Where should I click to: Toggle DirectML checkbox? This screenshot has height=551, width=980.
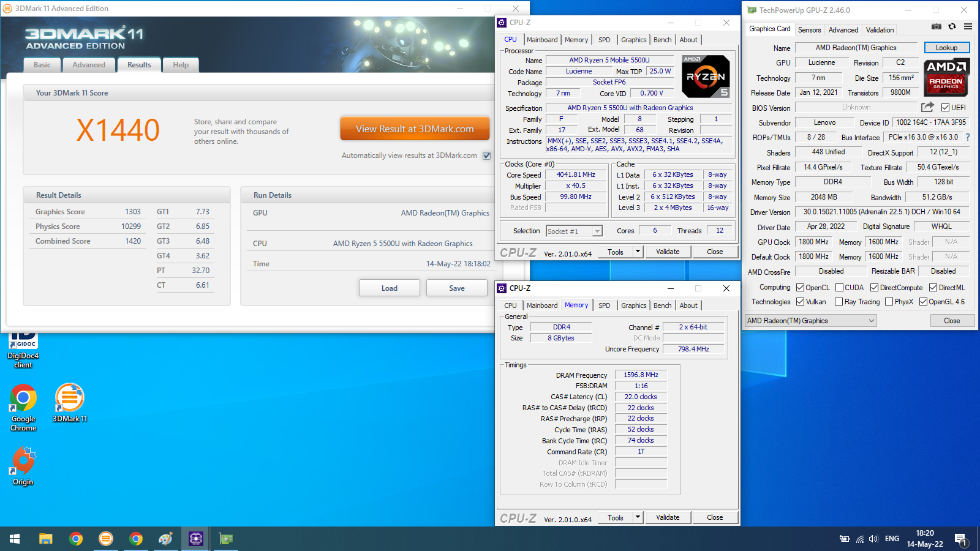click(933, 287)
